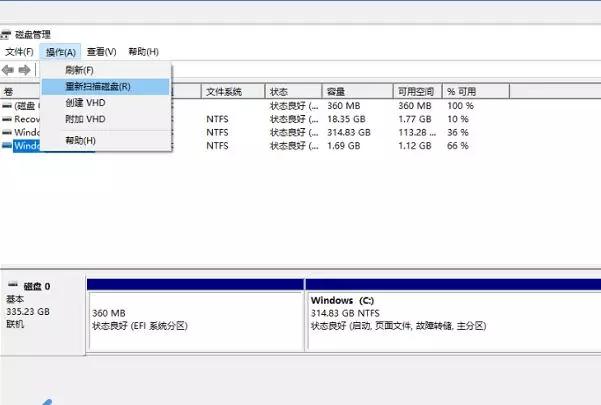Sort by the 文件系统 column header
Screen dimensions: 601x405
click(x=224, y=92)
